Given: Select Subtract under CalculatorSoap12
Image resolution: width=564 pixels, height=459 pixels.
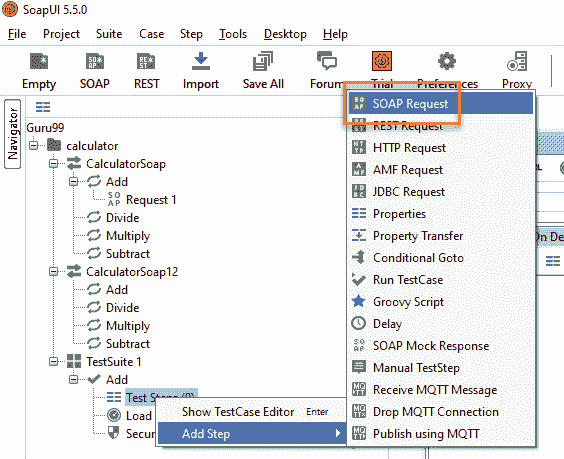Looking at the screenshot, I should pos(128,343).
